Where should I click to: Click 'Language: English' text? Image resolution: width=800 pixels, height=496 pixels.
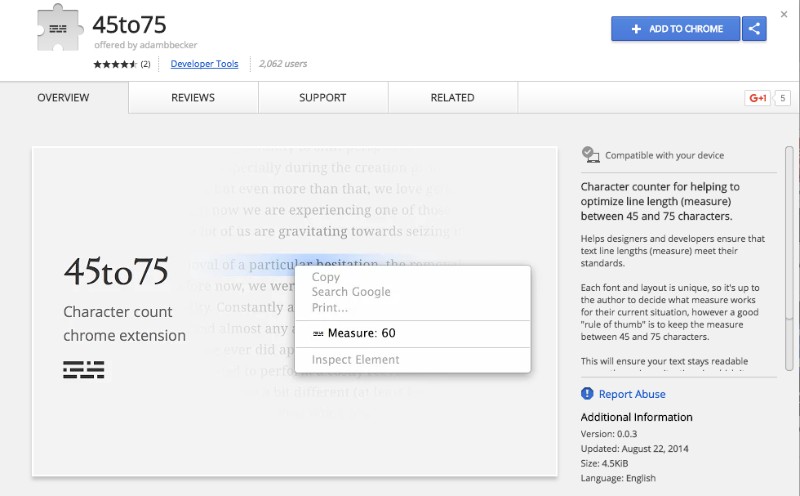coord(618,478)
